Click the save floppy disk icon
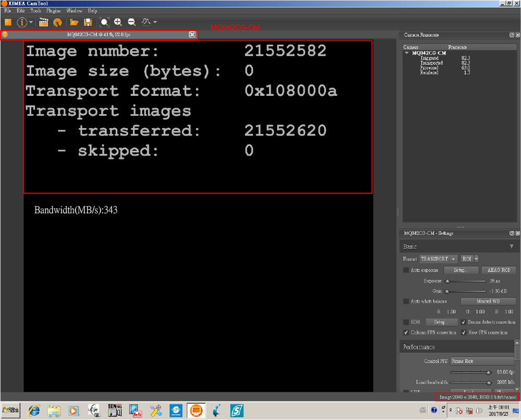This screenshot has width=521, height=420. [x=88, y=22]
